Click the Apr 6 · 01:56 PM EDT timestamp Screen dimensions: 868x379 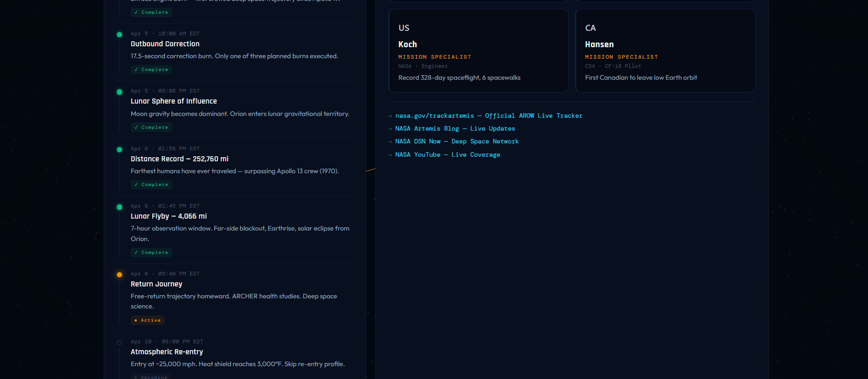pyautogui.click(x=165, y=149)
